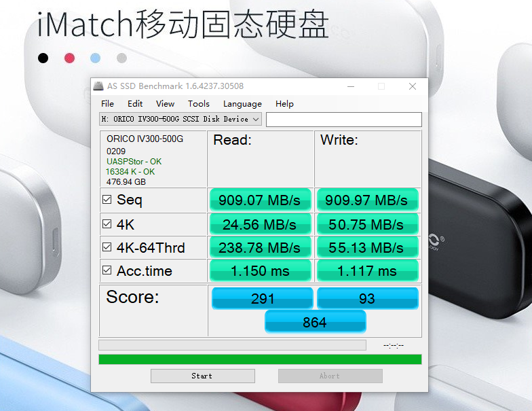This screenshot has width=532, height=411.
Task: Toggle the 4K-64Thrd test checkbox
Action: (x=107, y=247)
